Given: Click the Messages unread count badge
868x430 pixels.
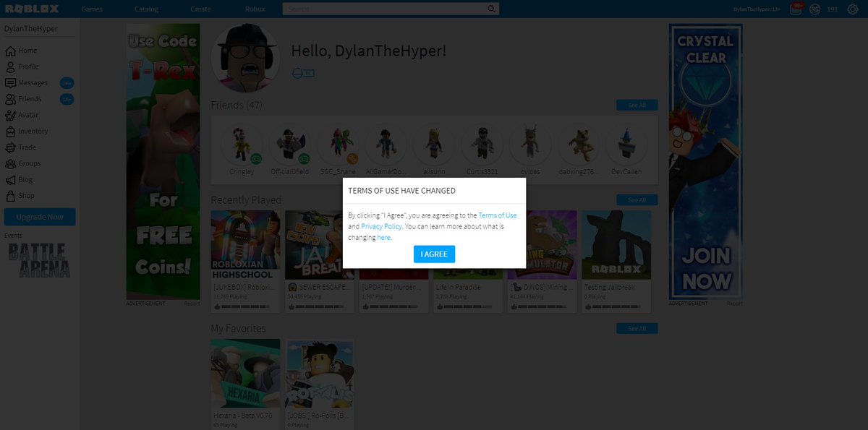Looking at the screenshot, I should [x=67, y=83].
